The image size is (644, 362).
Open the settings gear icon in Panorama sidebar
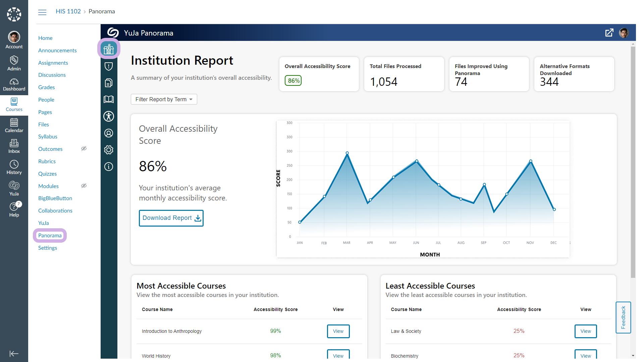109,150
